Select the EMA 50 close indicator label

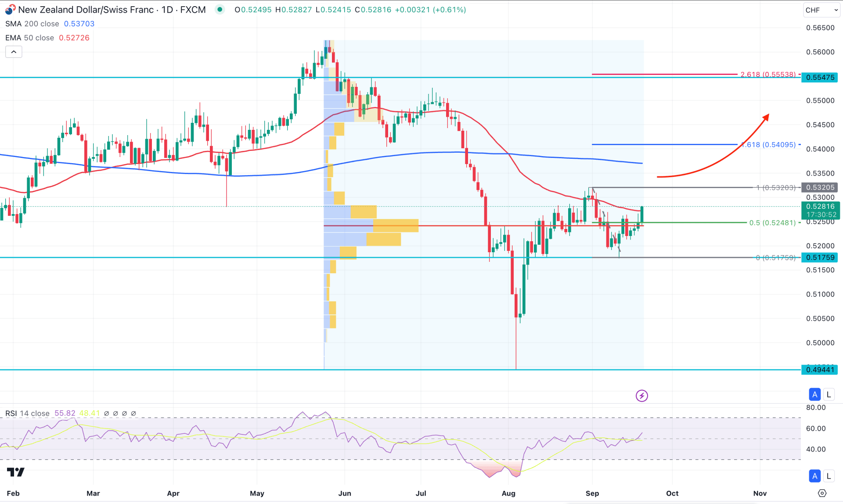29,38
